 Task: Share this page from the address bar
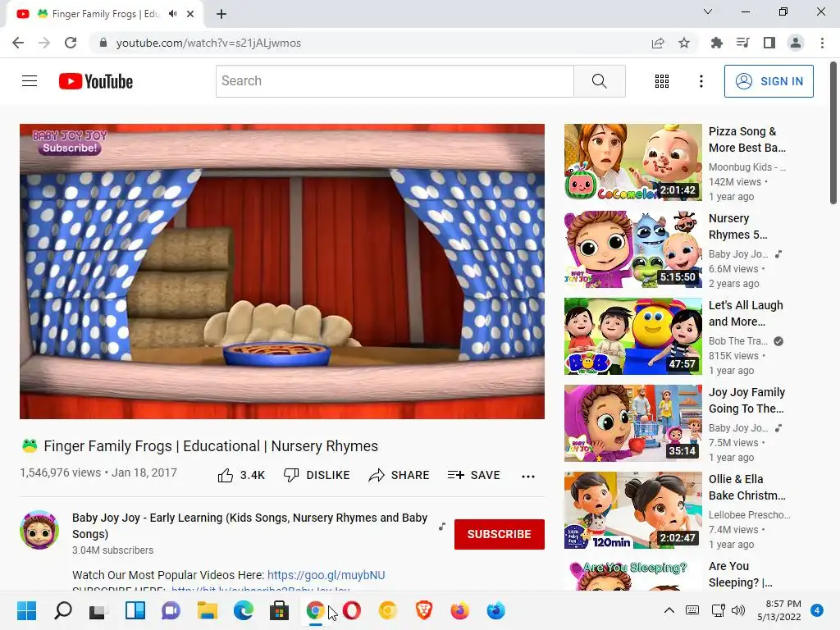tap(658, 43)
